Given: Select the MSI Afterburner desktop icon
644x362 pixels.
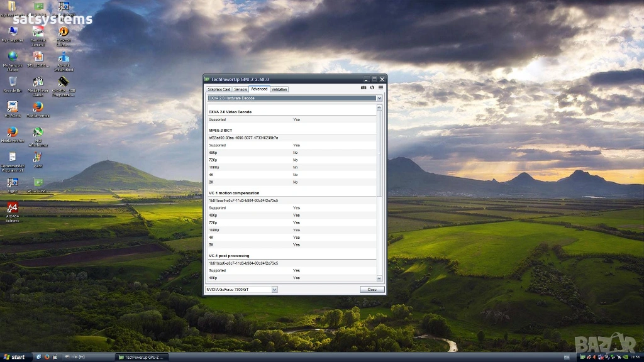Looking at the screenshot, I should pyautogui.click(x=38, y=133).
